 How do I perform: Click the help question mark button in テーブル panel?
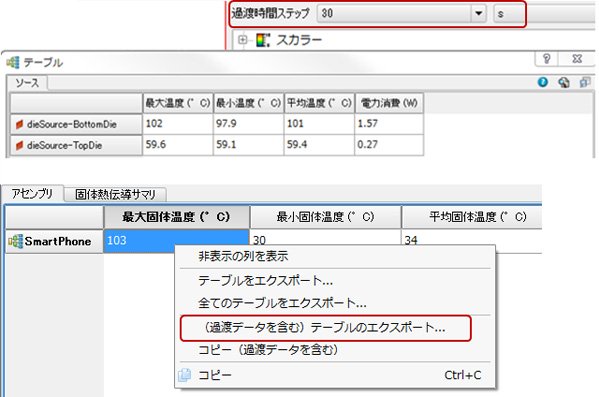(547, 59)
